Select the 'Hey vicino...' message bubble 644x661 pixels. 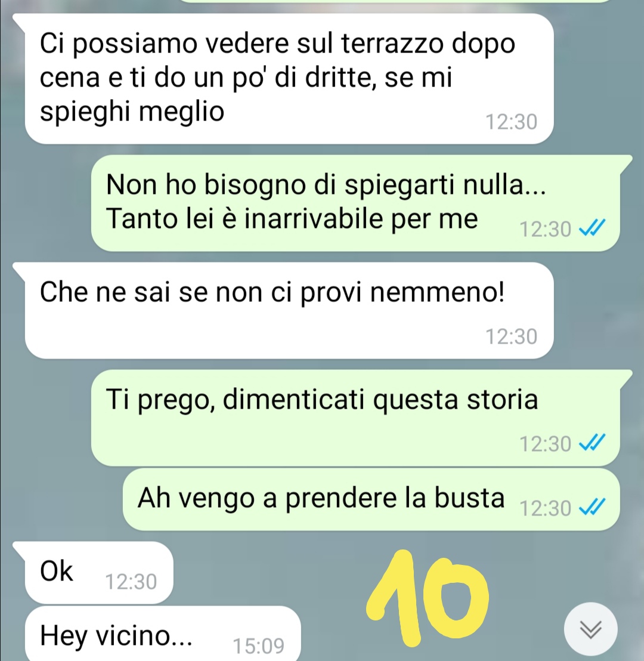coord(163,634)
